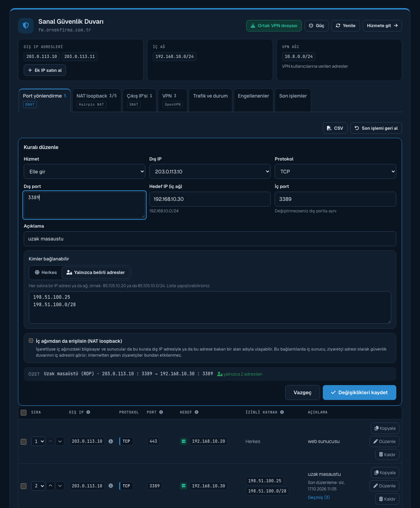420x508 pixels.
Task: Select Herkes access option
Action: (46, 272)
